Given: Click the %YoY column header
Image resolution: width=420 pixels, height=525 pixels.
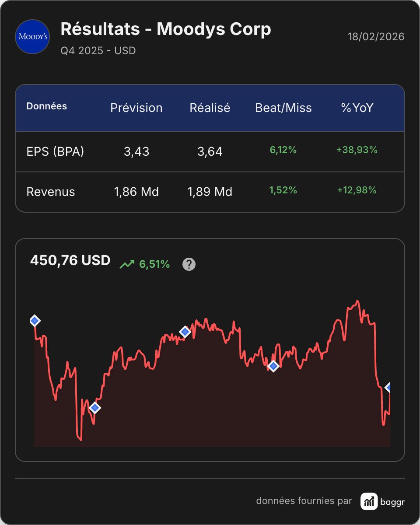Looking at the screenshot, I should click(x=357, y=108).
